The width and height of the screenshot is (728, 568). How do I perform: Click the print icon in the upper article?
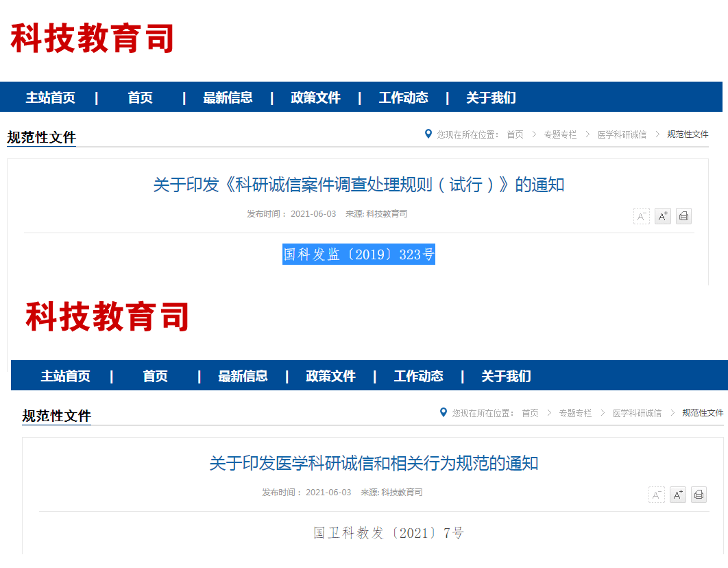[683, 216]
